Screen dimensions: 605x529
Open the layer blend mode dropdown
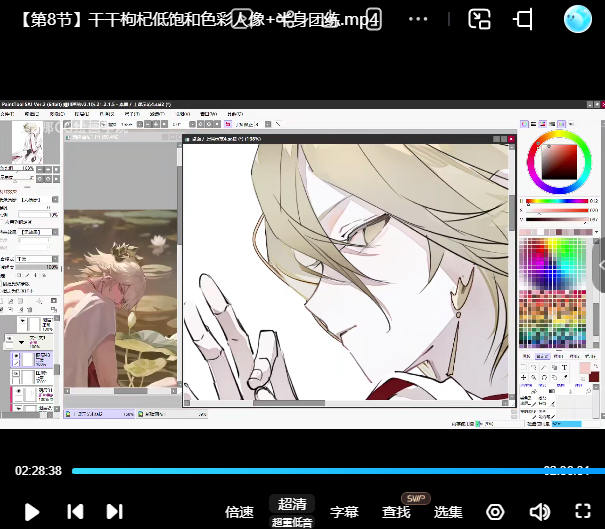tap(55, 259)
